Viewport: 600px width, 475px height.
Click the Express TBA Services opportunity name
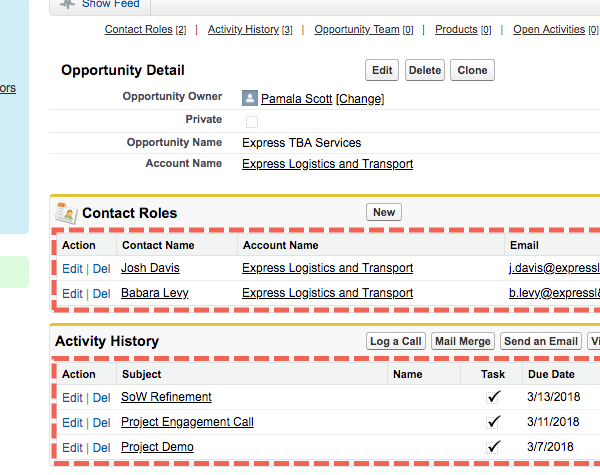pyautogui.click(x=302, y=143)
